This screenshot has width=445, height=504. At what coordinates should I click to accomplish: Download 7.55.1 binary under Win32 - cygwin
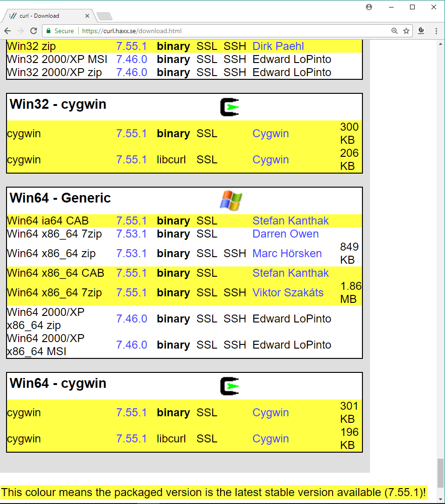click(x=132, y=134)
